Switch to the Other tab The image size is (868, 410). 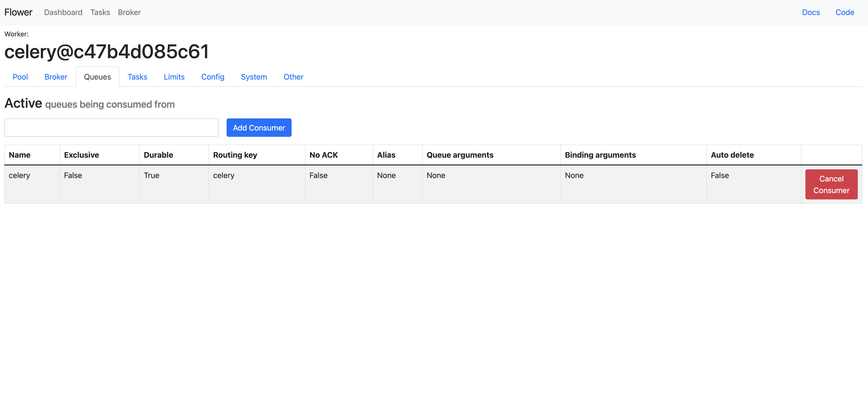point(293,77)
